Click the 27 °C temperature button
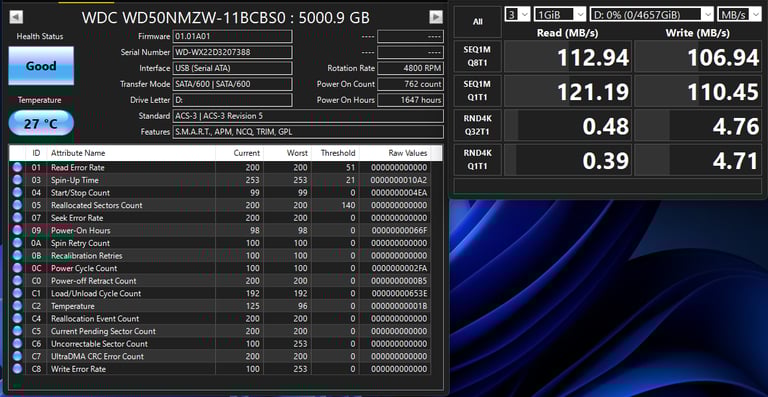Image resolution: width=768 pixels, height=397 pixels. coord(41,123)
